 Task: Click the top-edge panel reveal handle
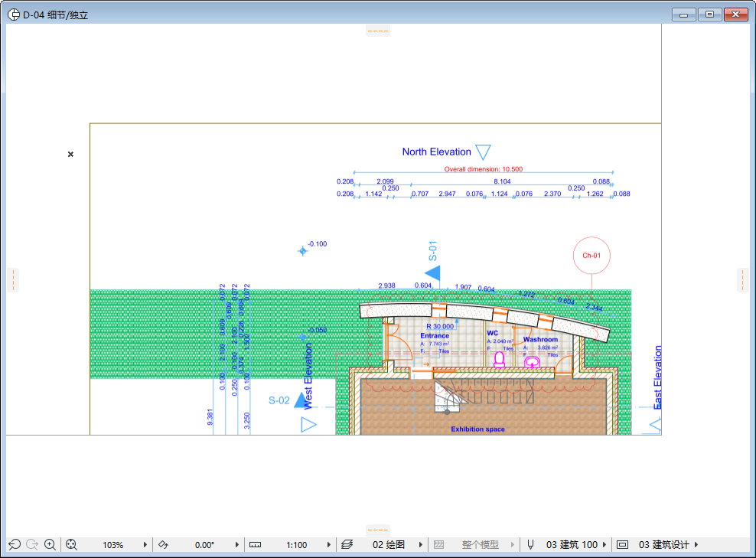pyautogui.click(x=378, y=31)
